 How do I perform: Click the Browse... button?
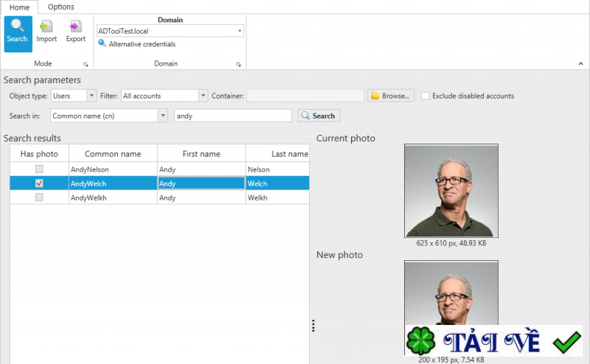pyautogui.click(x=391, y=96)
